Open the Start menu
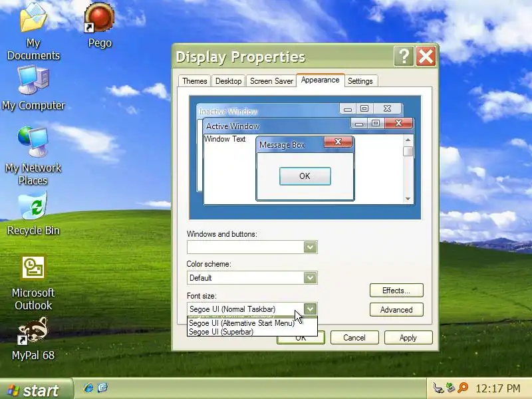The height and width of the screenshot is (399, 532). [x=36, y=390]
